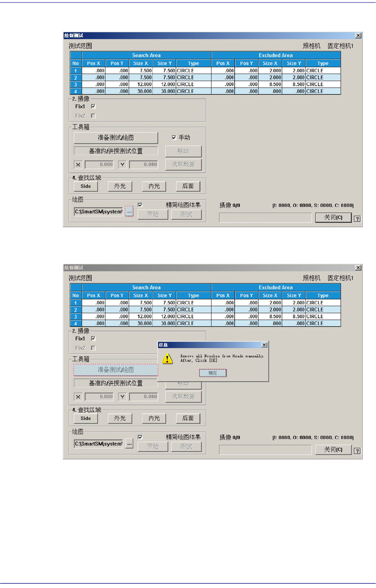Click 准备测试/绘图 button in upper dialog
The width and height of the screenshot is (376, 588).
point(116,138)
